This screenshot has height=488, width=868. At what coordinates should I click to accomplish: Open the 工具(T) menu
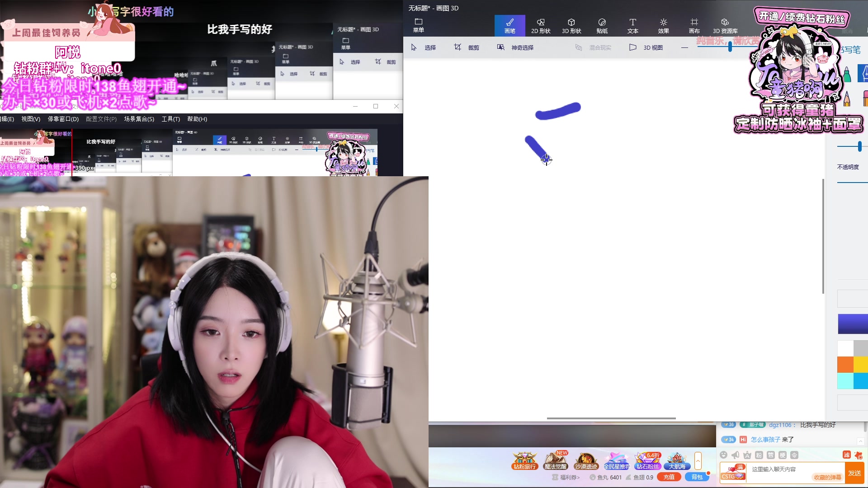pos(170,119)
